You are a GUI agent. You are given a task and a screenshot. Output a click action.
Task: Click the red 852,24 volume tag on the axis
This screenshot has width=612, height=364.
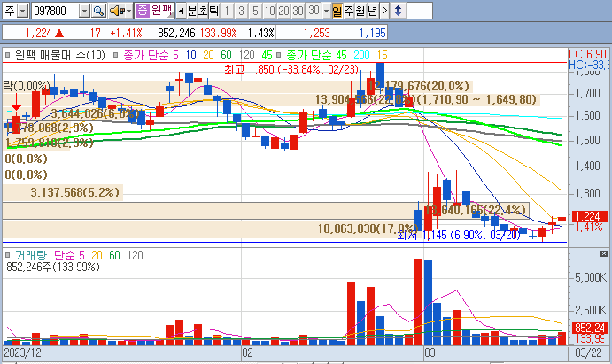590,328
